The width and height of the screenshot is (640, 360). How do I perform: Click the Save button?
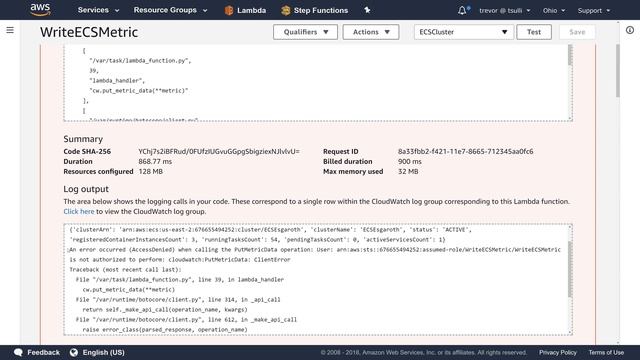click(577, 32)
